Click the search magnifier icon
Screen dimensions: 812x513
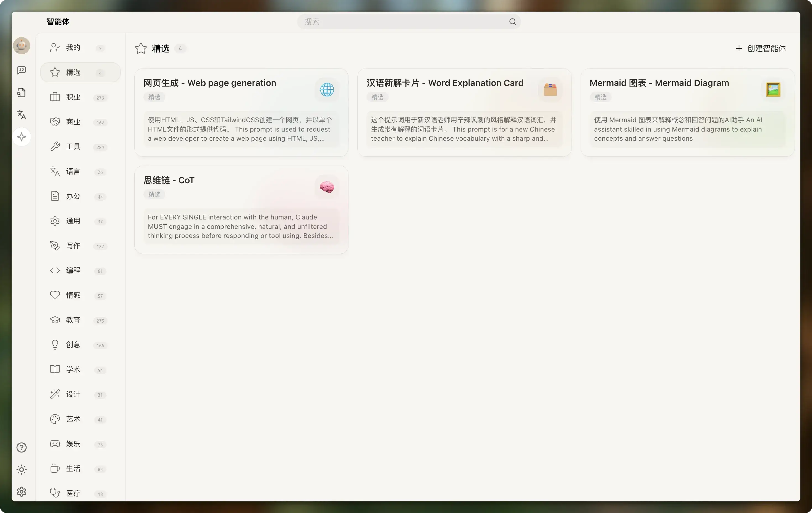(x=512, y=22)
